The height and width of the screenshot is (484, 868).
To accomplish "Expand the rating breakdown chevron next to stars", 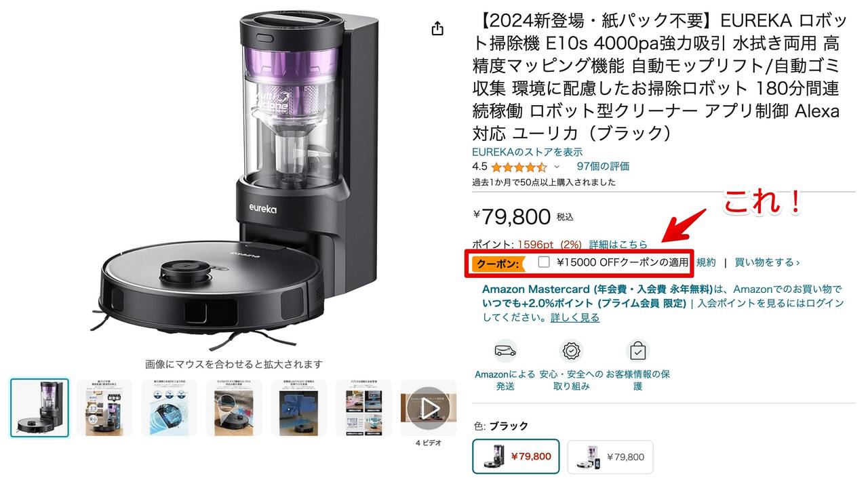I will pyautogui.click(x=557, y=167).
